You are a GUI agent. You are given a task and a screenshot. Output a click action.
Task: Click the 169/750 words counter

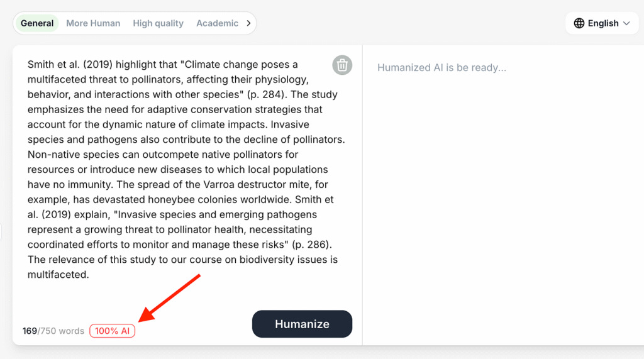[53, 331]
